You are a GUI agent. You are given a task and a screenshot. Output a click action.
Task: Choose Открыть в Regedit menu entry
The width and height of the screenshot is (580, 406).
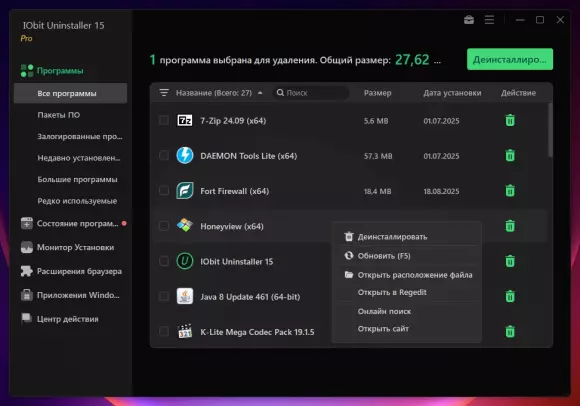point(407,292)
